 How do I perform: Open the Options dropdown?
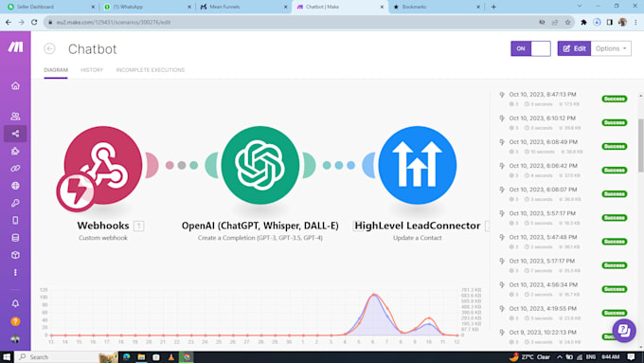tap(611, 48)
